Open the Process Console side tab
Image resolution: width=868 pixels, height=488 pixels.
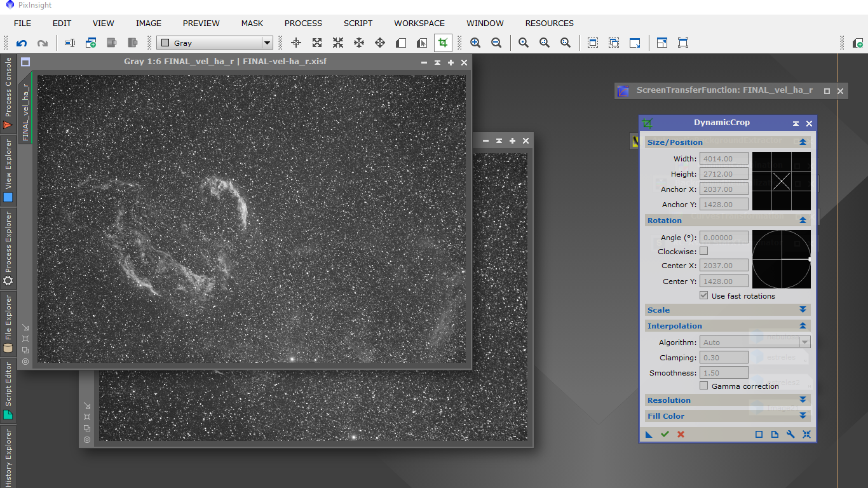click(8, 94)
